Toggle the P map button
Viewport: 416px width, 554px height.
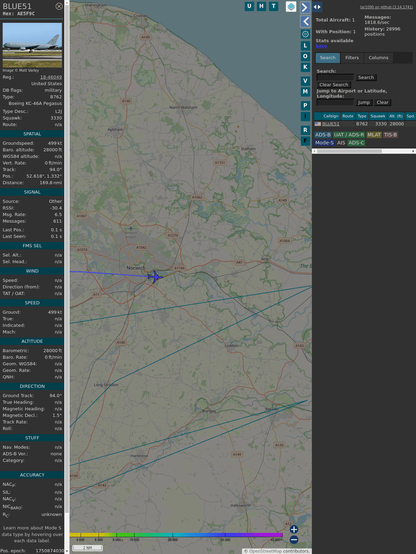[305, 105]
